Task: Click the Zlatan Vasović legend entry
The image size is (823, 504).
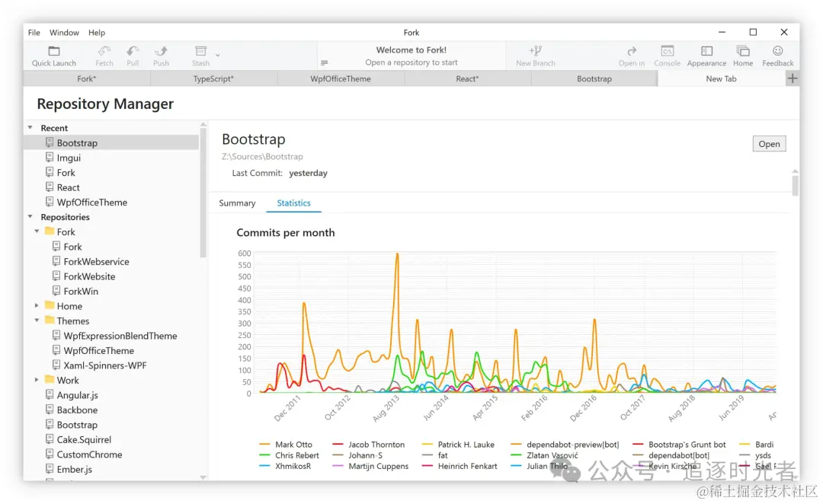Action: [x=544, y=455]
